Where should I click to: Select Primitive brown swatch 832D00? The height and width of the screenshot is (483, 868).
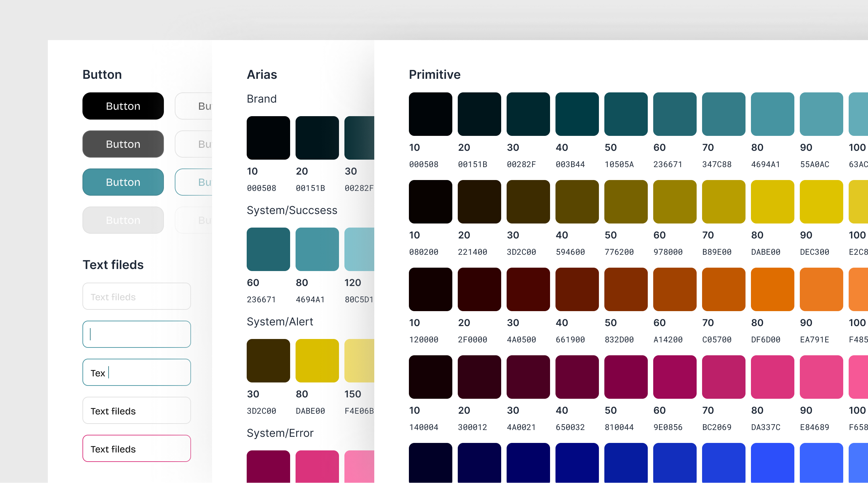626,289
